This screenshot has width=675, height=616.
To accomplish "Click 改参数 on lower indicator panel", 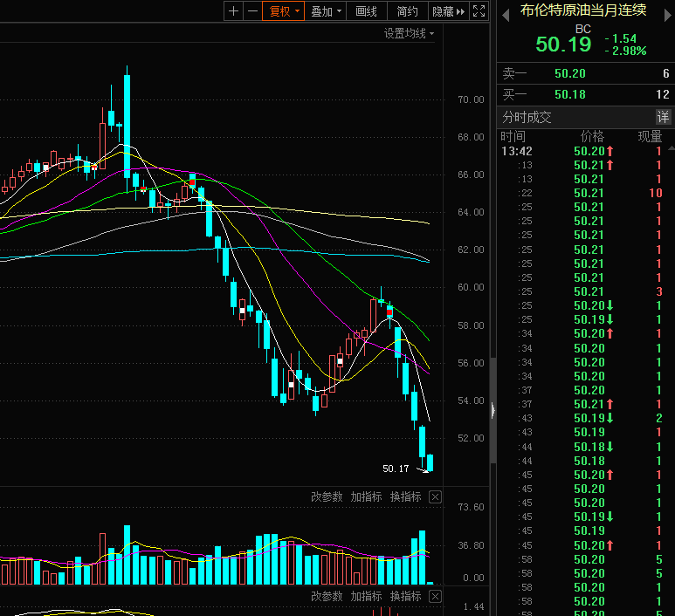I will (x=327, y=596).
